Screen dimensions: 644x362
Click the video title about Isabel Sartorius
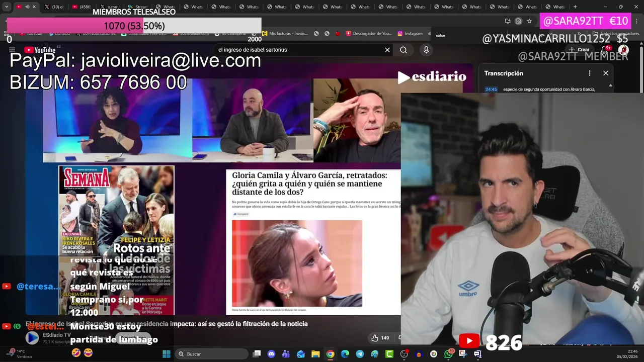pos(167,324)
